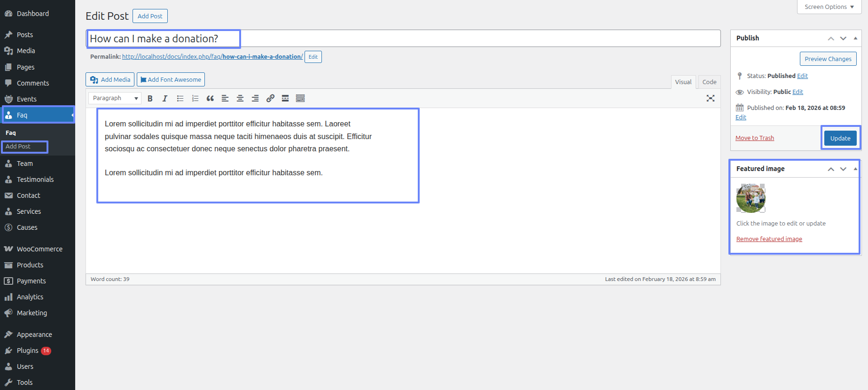Insert Read More tag
This screenshot has width=868, height=390.
[x=285, y=98]
